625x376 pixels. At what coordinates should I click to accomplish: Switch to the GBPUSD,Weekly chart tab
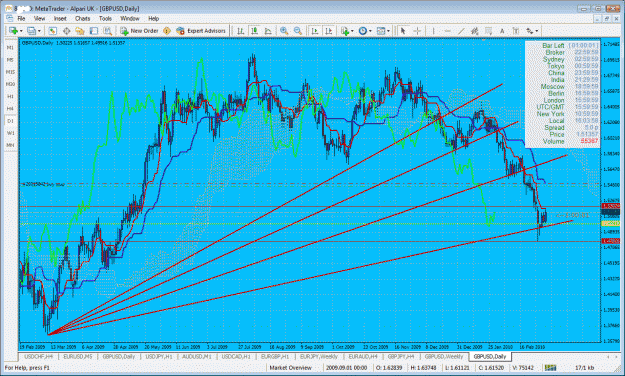(444, 357)
